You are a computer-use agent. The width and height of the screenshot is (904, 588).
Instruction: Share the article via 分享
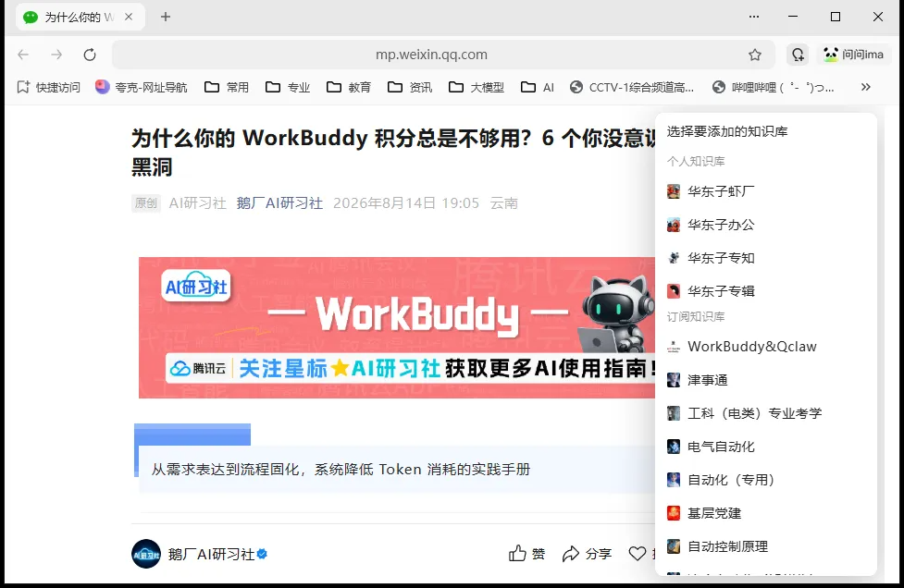[x=587, y=554]
